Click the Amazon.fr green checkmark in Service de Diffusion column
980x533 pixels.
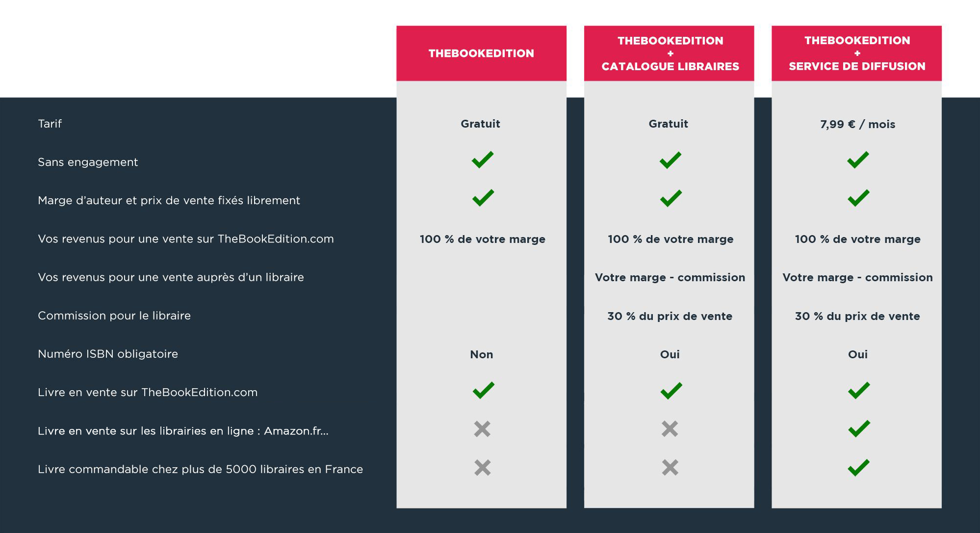click(x=859, y=429)
